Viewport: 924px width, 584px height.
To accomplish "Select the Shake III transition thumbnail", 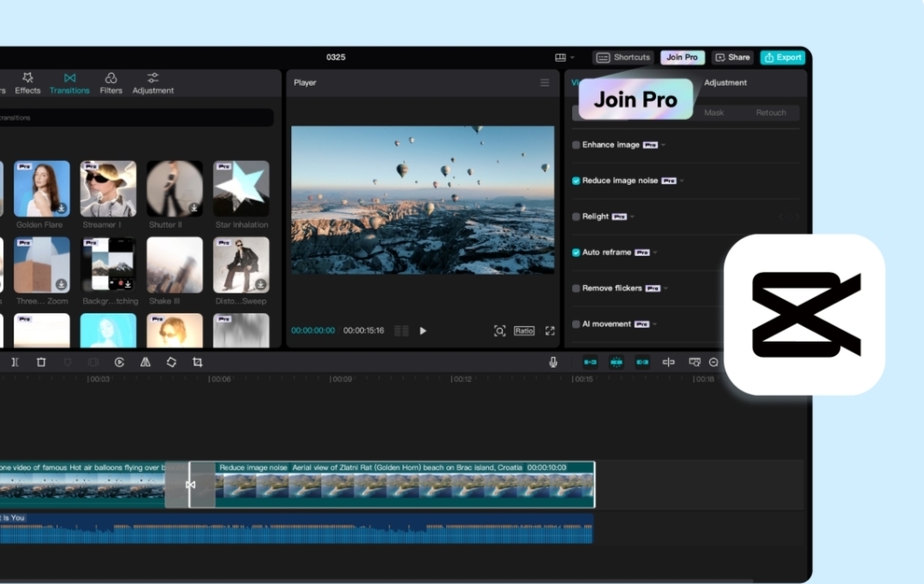I will point(175,265).
